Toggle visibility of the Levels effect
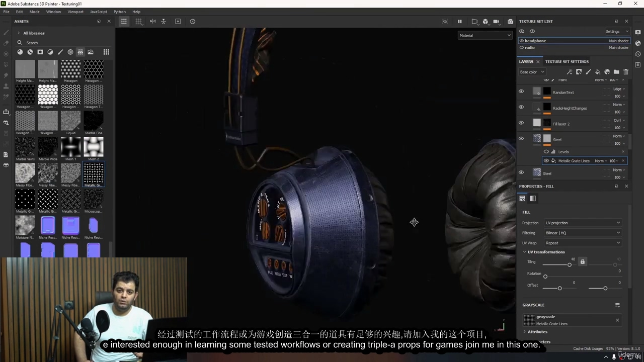Image resolution: width=644 pixels, height=362 pixels. pos(546,151)
